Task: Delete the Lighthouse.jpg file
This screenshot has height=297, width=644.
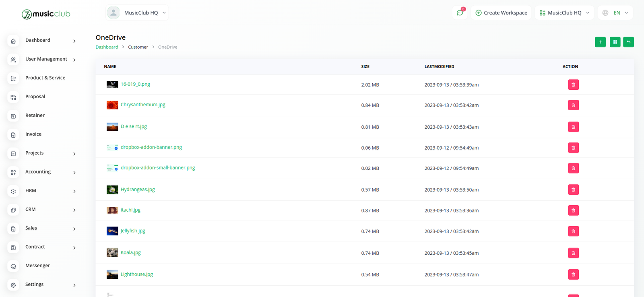Action: (x=573, y=274)
